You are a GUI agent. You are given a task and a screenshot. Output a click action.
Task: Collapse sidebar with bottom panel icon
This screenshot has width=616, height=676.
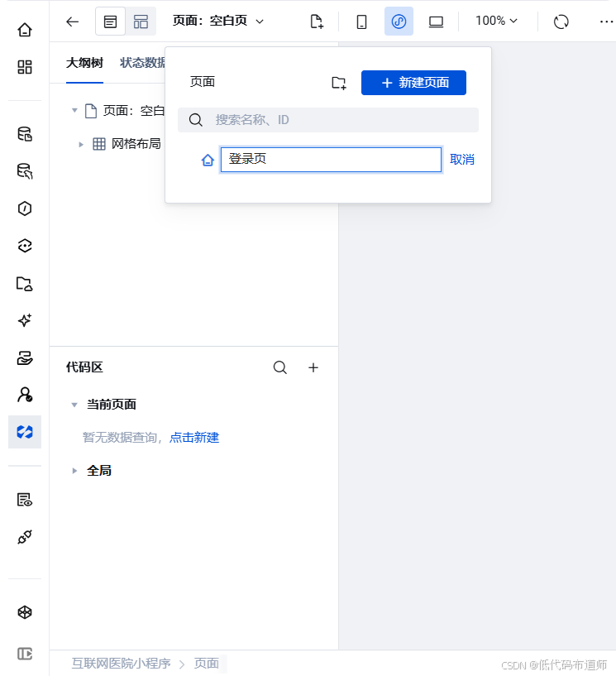click(x=25, y=654)
